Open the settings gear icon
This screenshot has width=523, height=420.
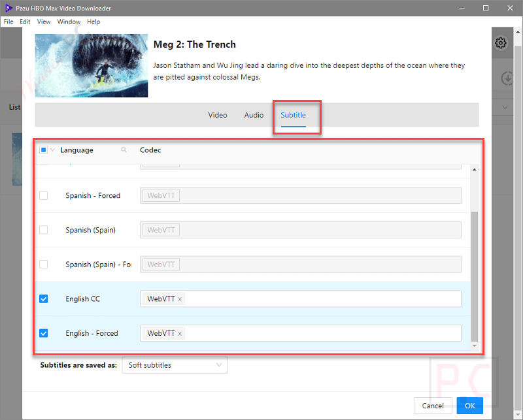(500, 43)
